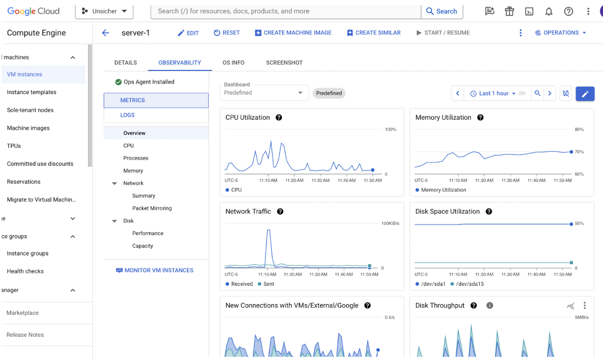The width and height of the screenshot is (603, 364).
Task: Click the time range zoom magnifier
Action: point(537,93)
